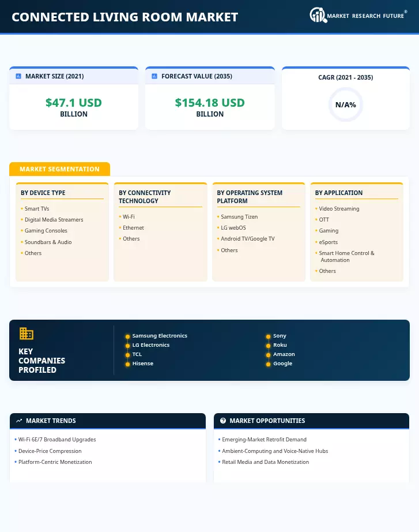The image size is (419, 532).
Task: Click Retail Media and Data Monetization opportunity
Action: point(266,462)
